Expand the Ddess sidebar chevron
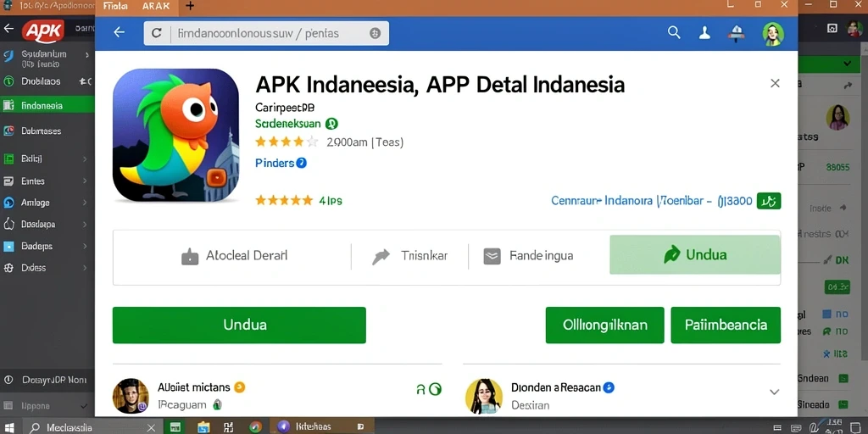 pos(86,267)
